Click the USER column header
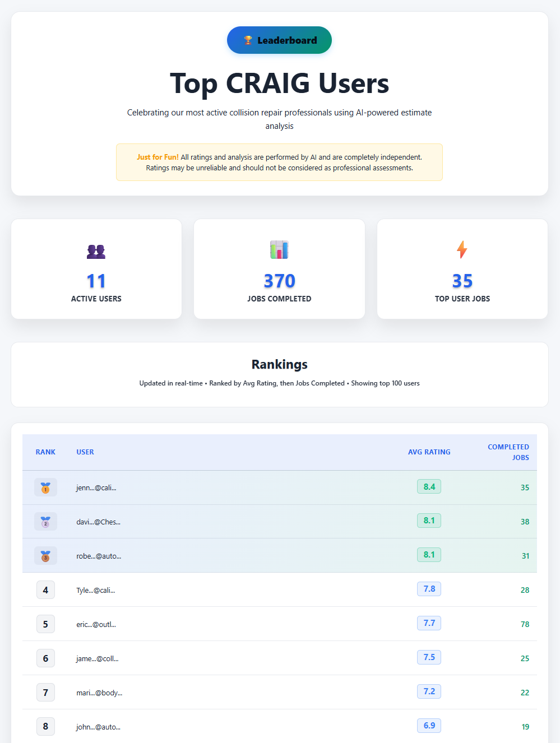The image size is (560, 743). 85,452
